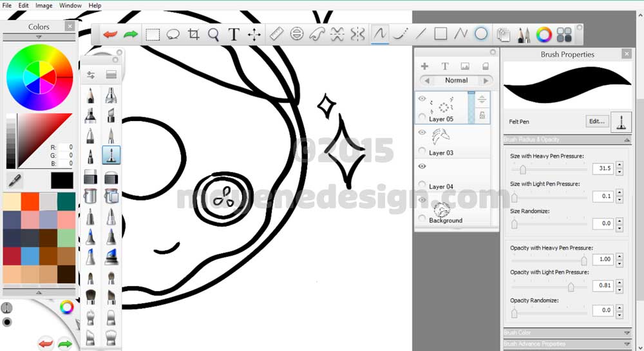Image resolution: width=644 pixels, height=351 pixels.
Task: Add a new layer with the plus icon
Action: (x=424, y=66)
